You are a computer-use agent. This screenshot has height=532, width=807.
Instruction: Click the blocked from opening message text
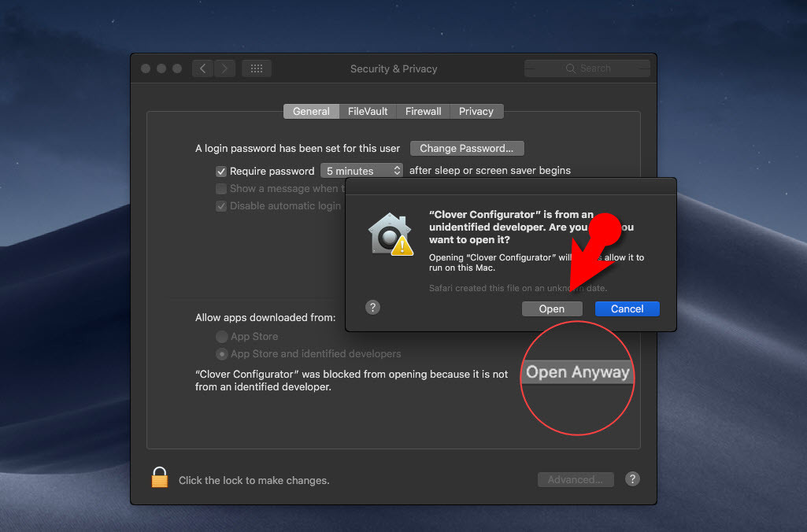[x=351, y=380]
